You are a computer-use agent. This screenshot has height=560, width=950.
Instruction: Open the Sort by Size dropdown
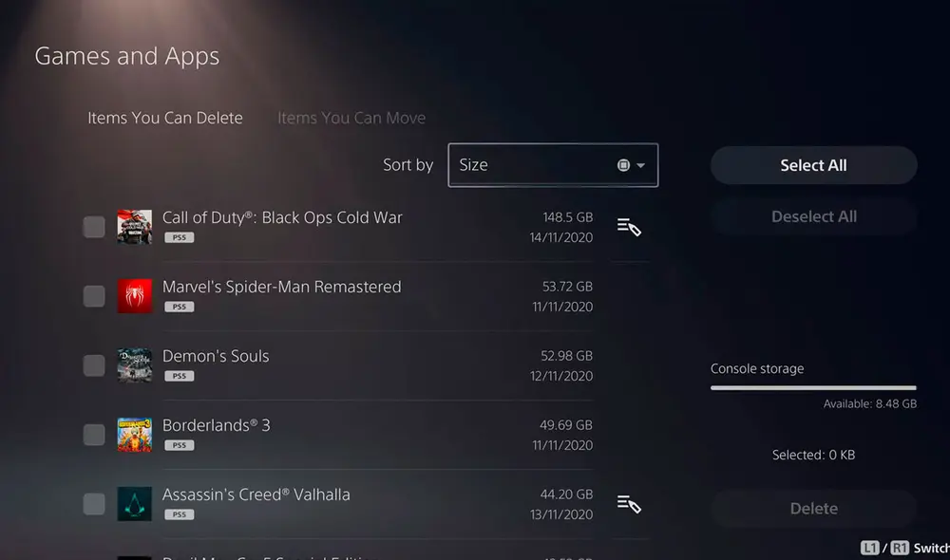pyautogui.click(x=553, y=165)
